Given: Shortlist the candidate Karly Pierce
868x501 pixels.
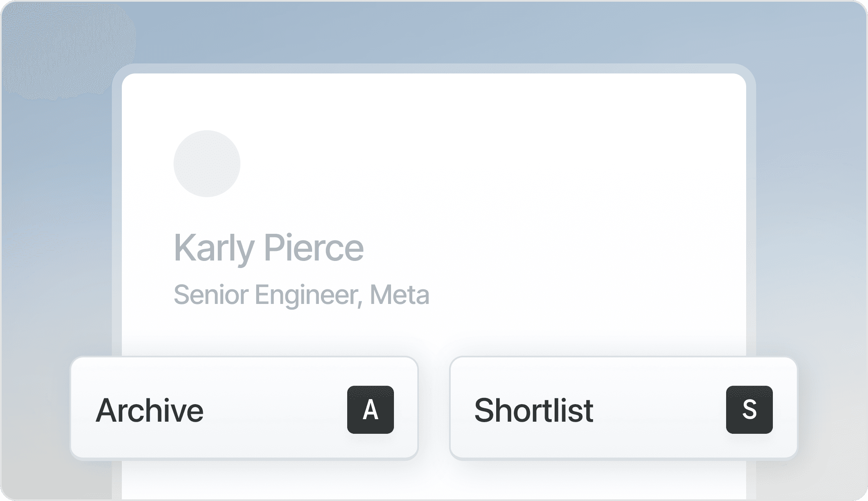Looking at the screenshot, I should [534, 410].
